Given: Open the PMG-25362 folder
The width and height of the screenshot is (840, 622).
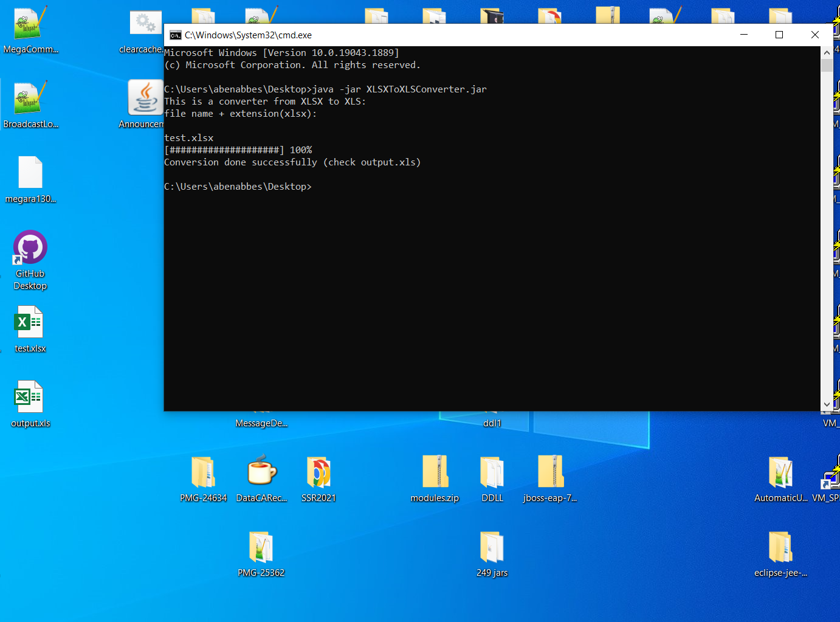Looking at the screenshot, I should (261, 547).
